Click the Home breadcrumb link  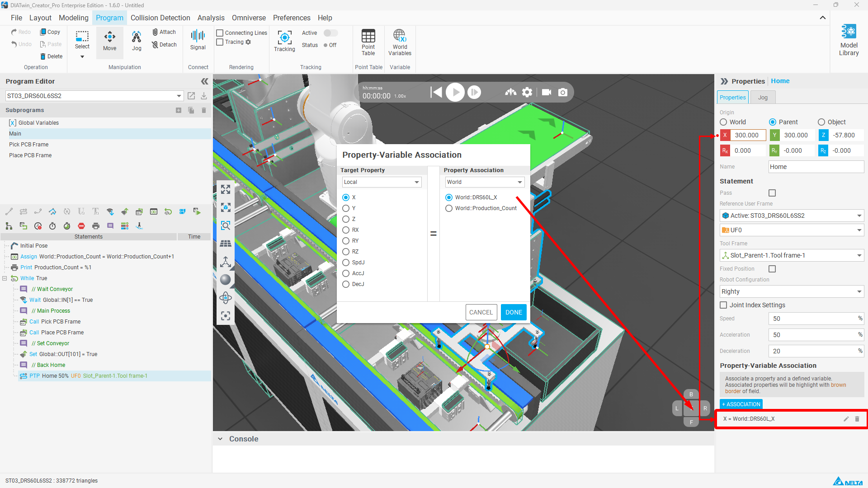coord(780,81)
